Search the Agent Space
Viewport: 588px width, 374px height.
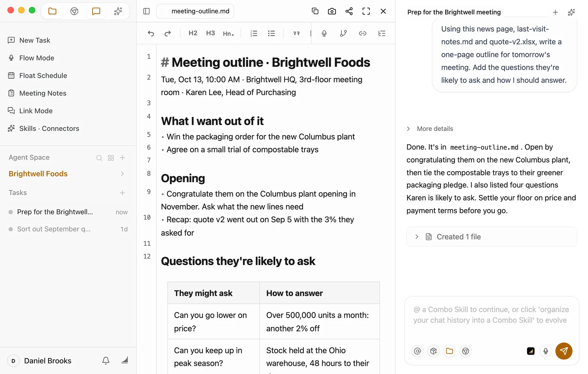(99, 158)
